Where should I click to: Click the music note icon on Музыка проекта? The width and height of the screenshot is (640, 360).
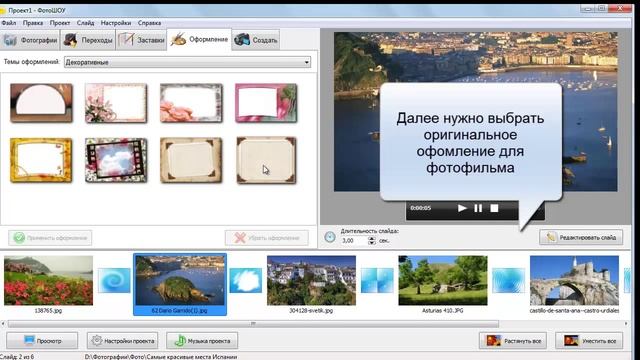pos(180,340)
